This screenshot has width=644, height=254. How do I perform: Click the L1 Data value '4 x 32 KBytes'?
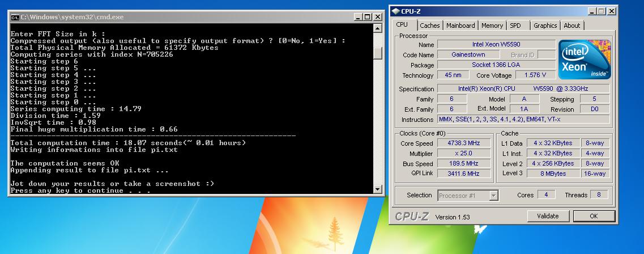[x=553, y=143]
